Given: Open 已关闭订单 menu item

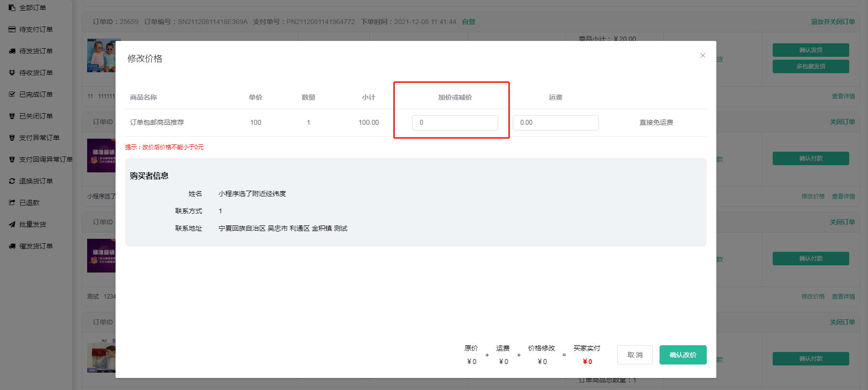Looking at the screenshot, I should [36, 116].
